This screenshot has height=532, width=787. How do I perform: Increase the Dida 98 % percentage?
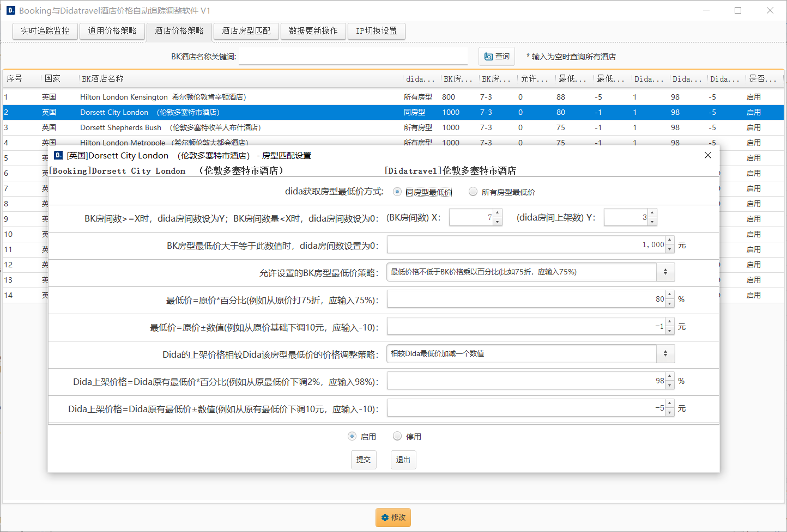pos(670,376)
